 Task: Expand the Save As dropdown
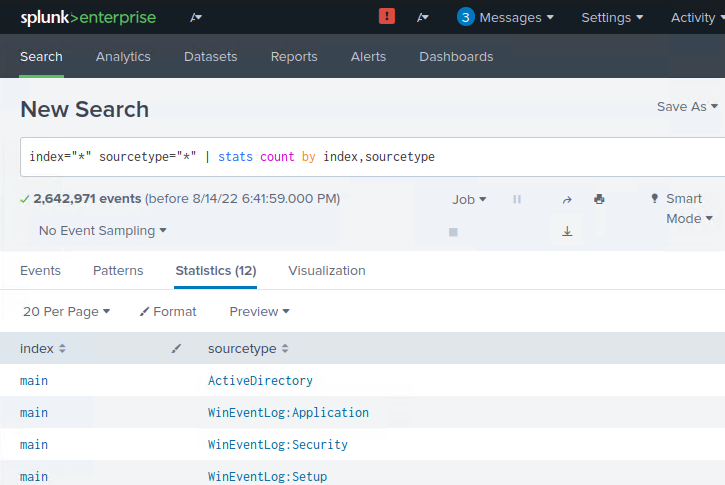click(x=687, y=106)
